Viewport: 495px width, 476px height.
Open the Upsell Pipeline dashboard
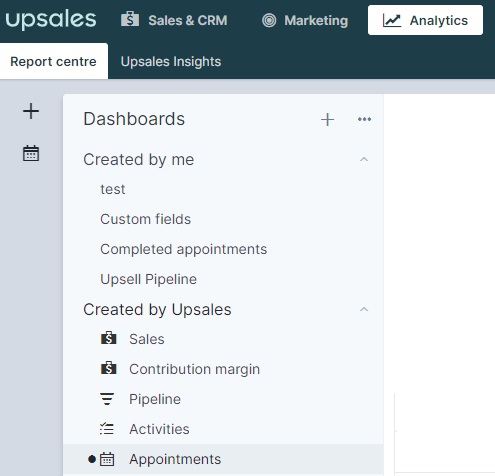pyautogui.click(x=148, y=279)
